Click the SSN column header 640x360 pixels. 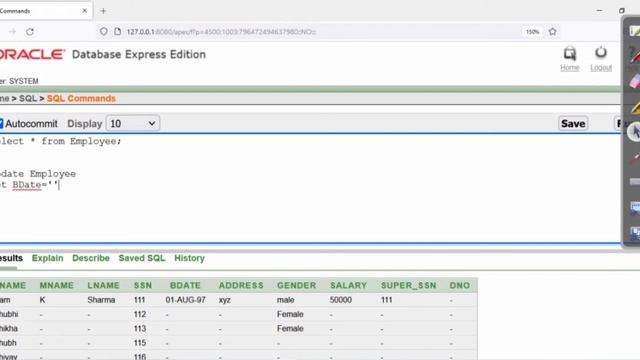[143, 285]
